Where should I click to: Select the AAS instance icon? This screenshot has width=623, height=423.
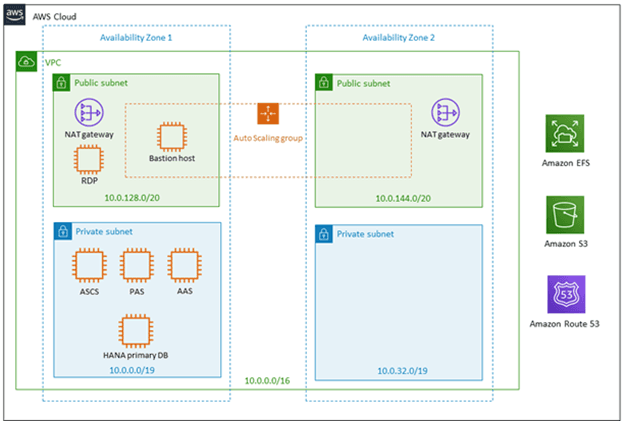coord(184,266)
